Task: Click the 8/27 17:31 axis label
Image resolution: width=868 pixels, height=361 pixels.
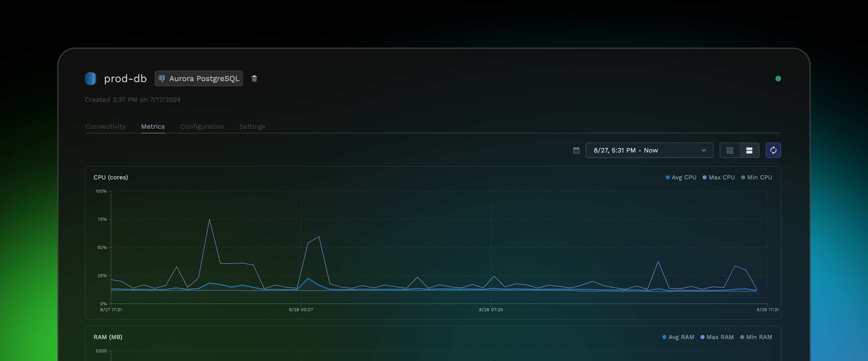Action: coord(111,309)
